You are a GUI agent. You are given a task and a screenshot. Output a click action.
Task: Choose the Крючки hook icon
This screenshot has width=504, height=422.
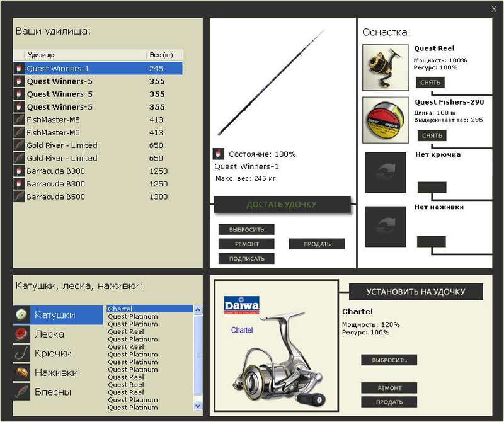[21, 353]
